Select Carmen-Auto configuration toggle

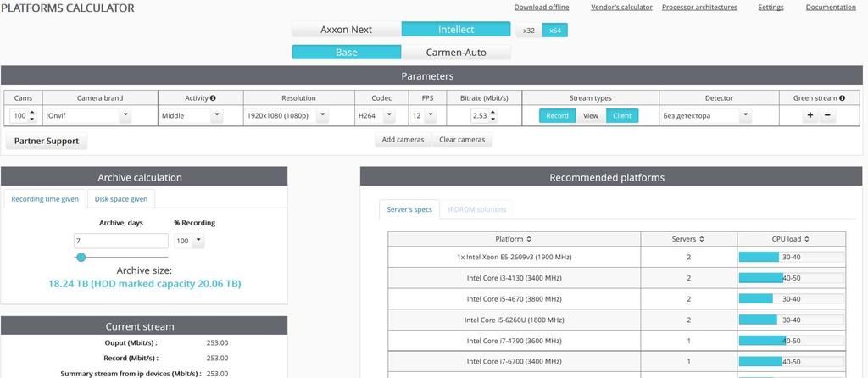point(456,53)
